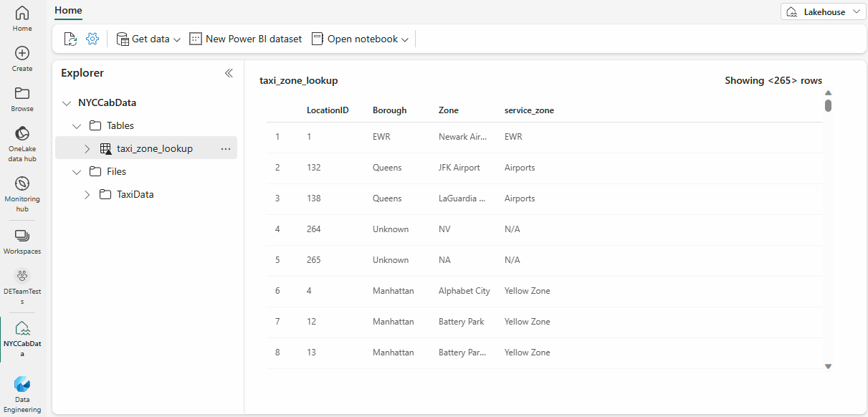Open the Workspaces panel
Image resolution: width=868 pixels, height=417 pixels.
22,239
